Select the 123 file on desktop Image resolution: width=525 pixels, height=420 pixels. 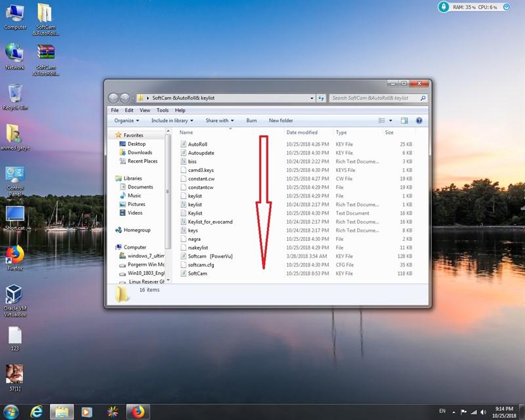click(15, 339)
